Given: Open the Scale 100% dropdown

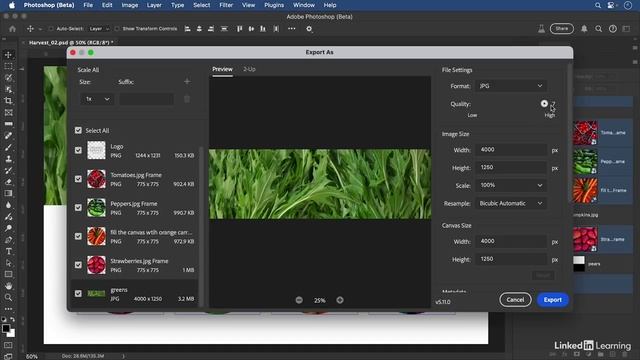Looking at the screenshot, I should (x=511, y=185).
